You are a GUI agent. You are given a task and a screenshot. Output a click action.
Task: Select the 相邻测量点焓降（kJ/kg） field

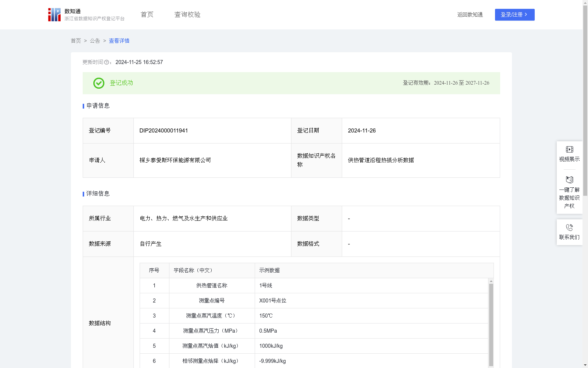coord(212,361)
